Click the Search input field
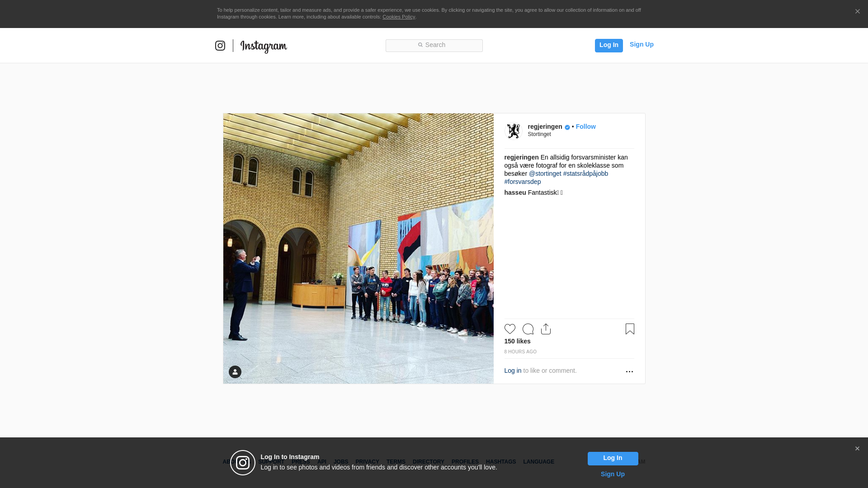The image size is (868, 488). point(434,45)
